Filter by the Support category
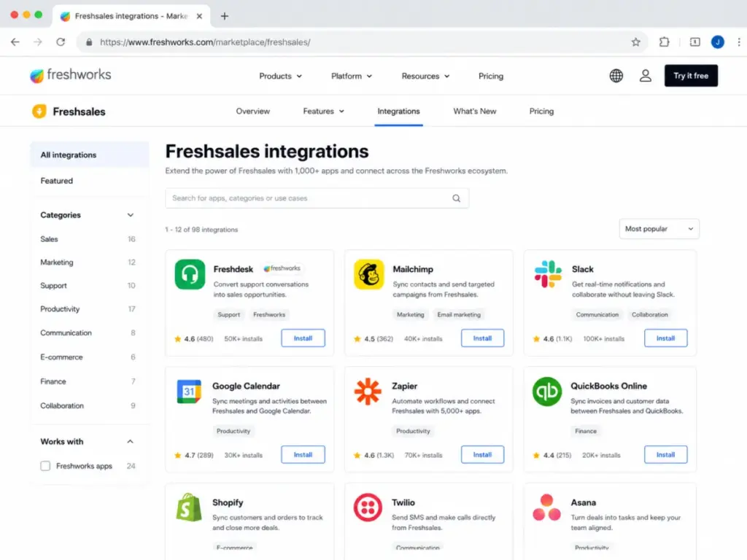The height and width of the screenshot is (560, 747). 88,286
